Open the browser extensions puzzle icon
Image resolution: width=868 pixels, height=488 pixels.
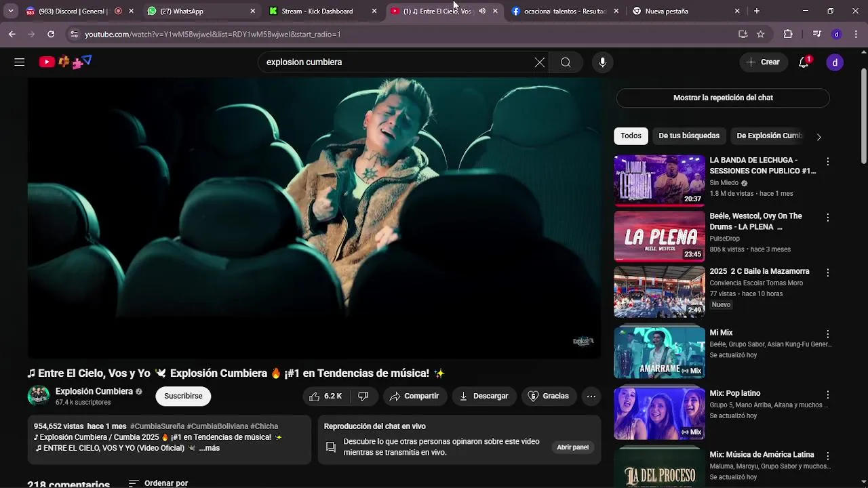(788, 34)
